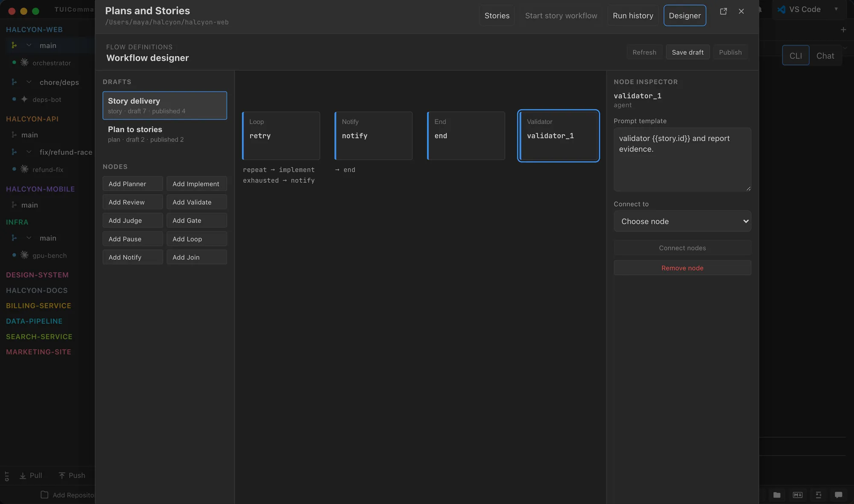The image size is (854, 504).
Task: Click the Publish button
Action: pyautogui.click(x=730, y=52)
